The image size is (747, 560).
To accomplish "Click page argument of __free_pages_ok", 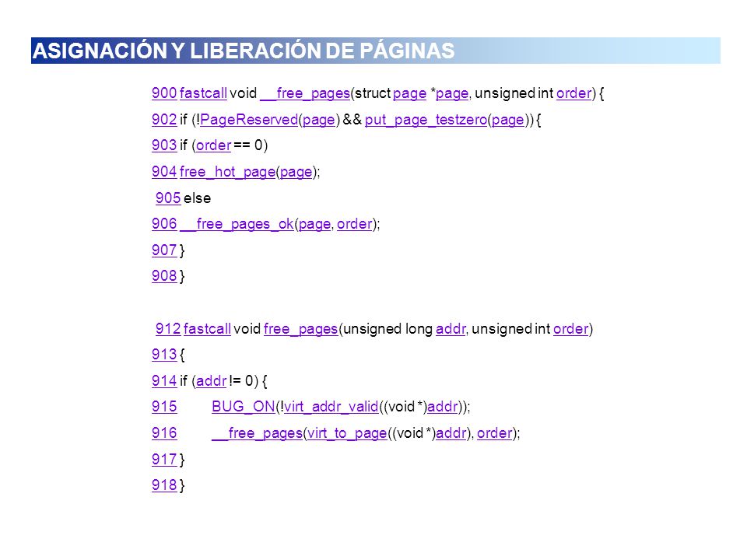I will pos(315,224).
